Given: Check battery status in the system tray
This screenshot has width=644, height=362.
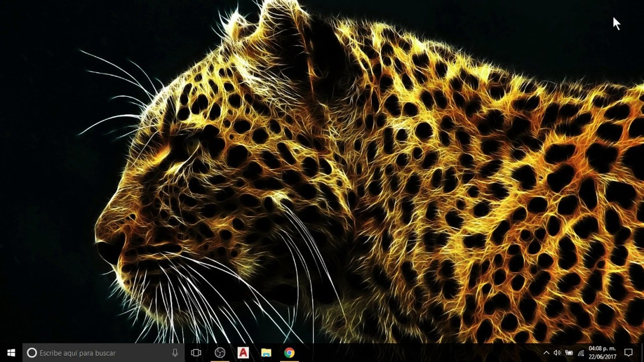Looking at the screenshot, I should point(569,353).
